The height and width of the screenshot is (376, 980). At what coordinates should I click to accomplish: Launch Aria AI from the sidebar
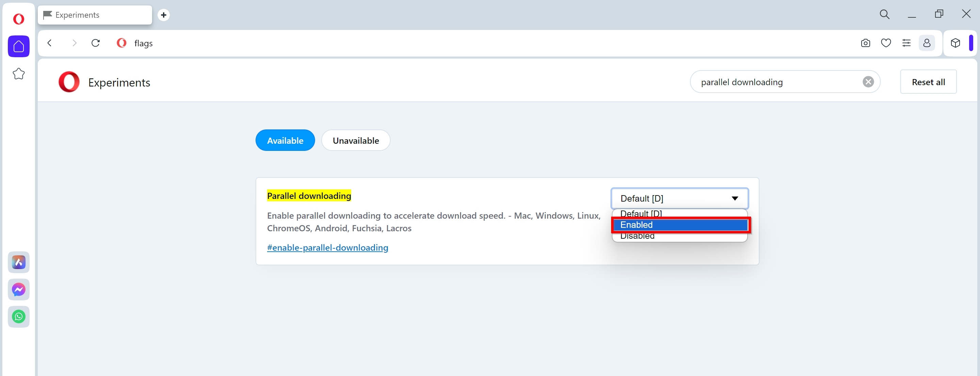(19, 262)
